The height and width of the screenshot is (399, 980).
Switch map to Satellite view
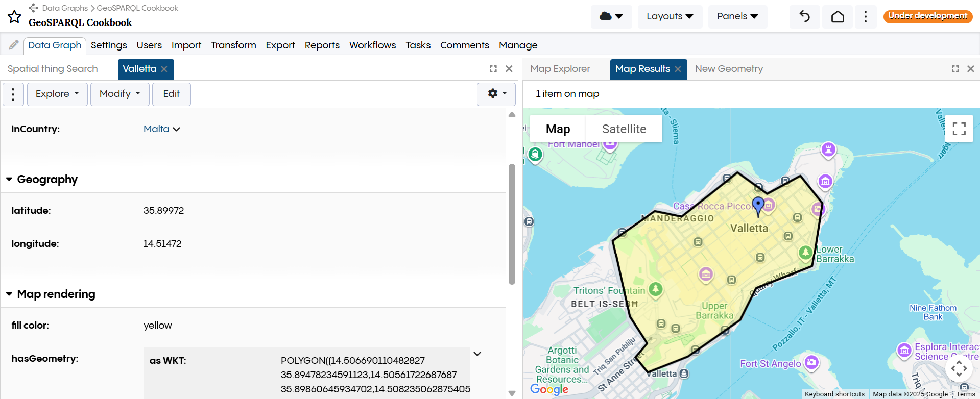pos(624,129)
